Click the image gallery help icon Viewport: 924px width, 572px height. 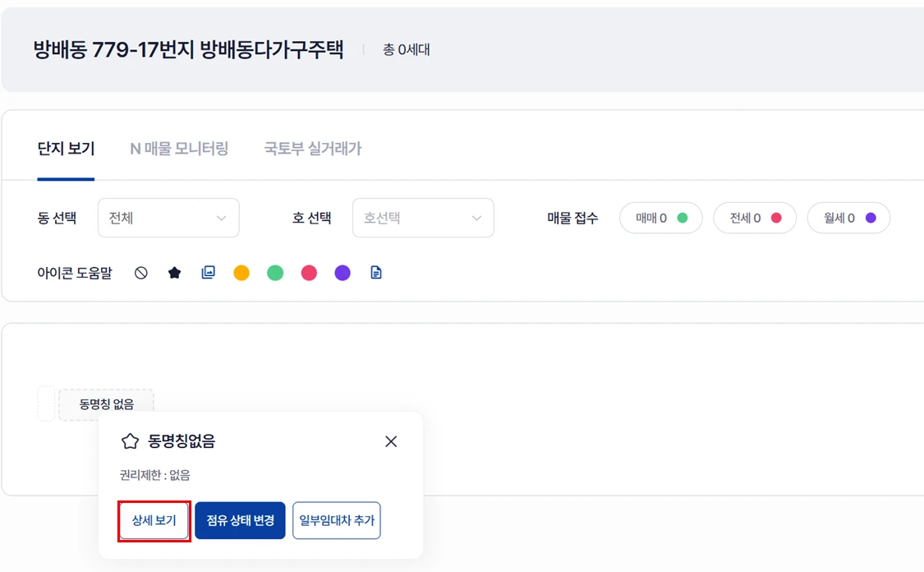point(209,273)
